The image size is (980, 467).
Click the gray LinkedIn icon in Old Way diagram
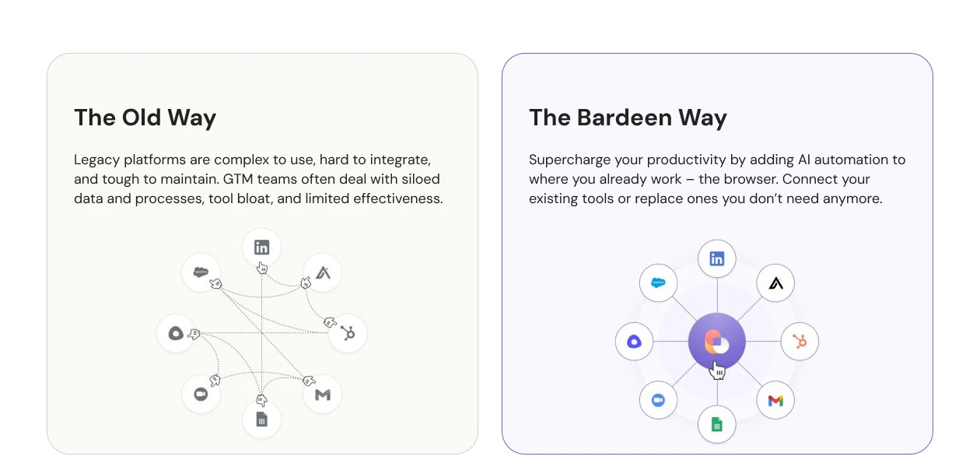261,248
